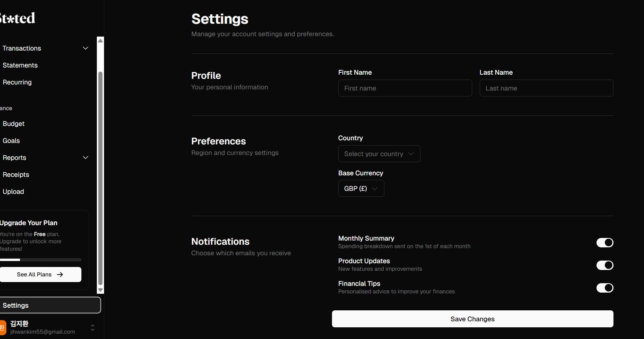The image size is (644, 339).
Task: Expand the Transactions submenu chevron
Action: [86, 48]
